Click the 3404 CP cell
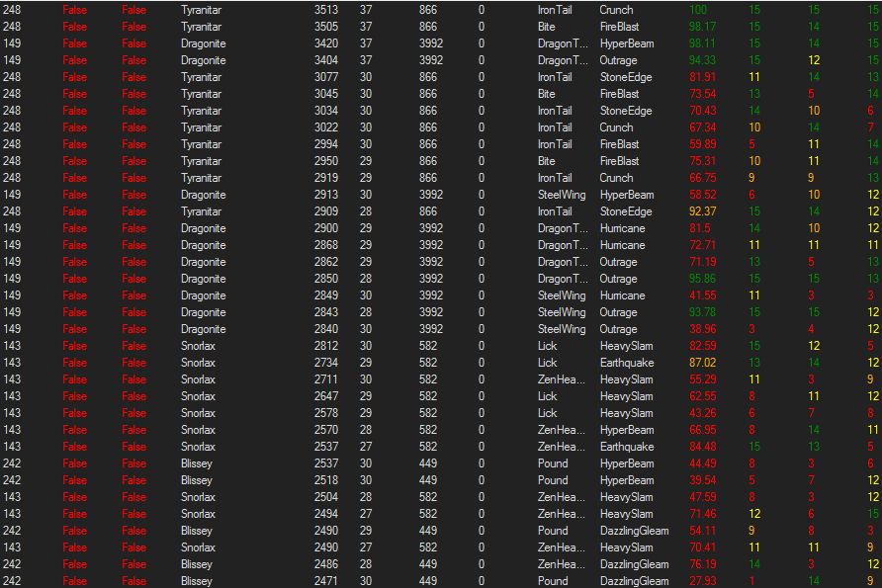Image resolution: width=882 pixels, height=588 pixels. coord(325,60)
